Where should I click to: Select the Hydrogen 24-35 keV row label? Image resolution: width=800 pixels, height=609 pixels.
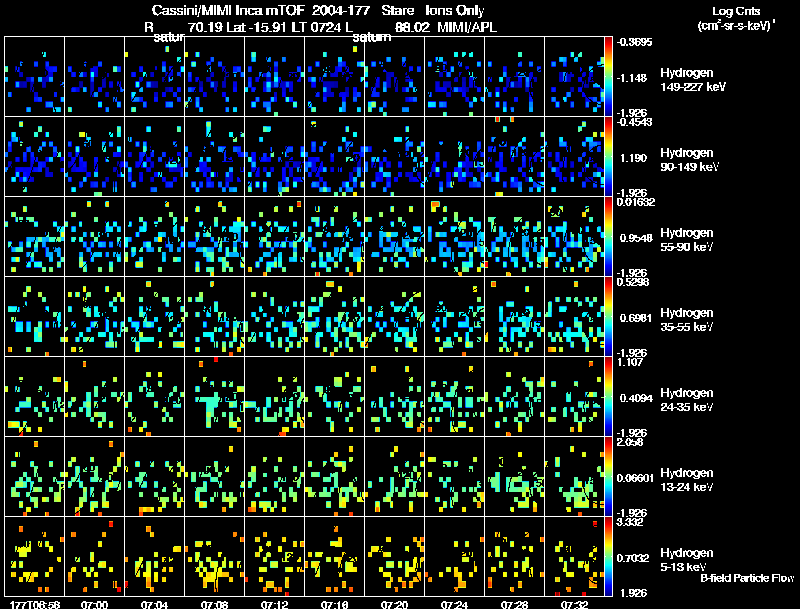click(687, 400)
